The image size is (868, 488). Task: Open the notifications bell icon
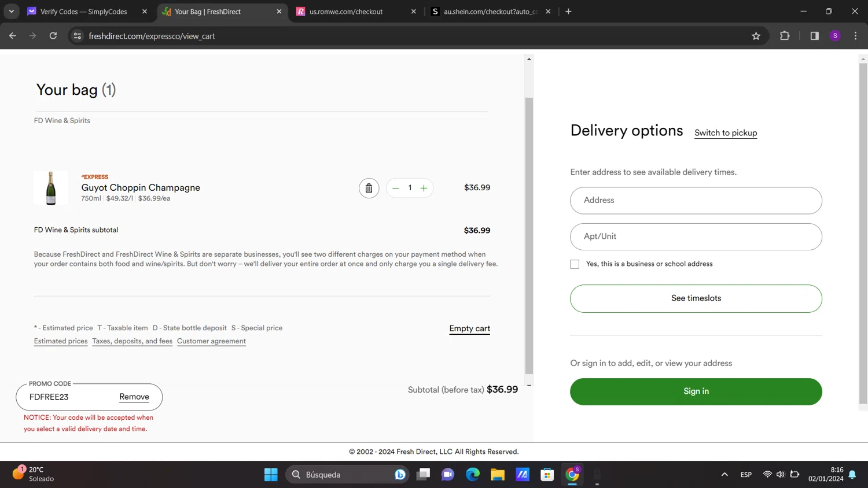852,475
